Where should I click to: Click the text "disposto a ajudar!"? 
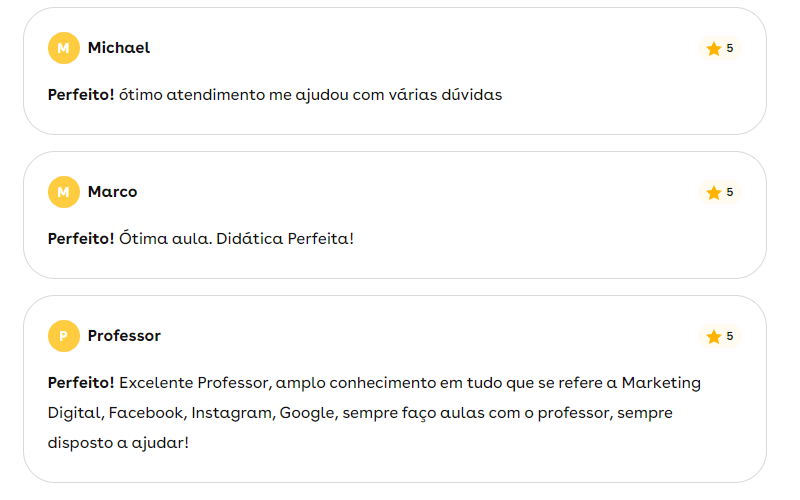coord(118,441)
